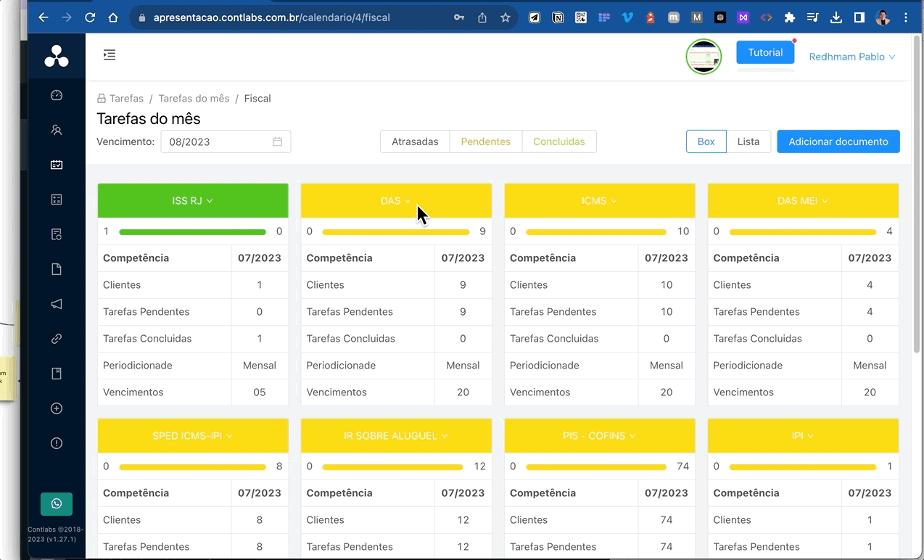Switch to Lista view
924x560 pixels.
point(748,141)
